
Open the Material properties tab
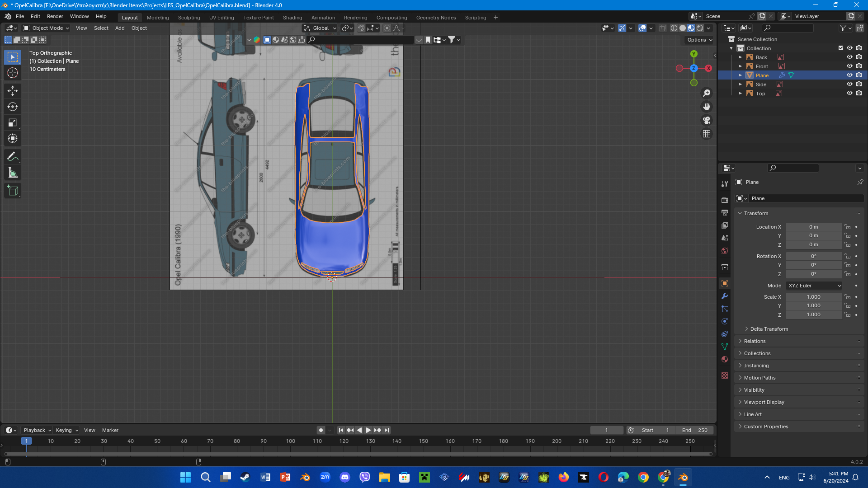(x=725, y=359)
